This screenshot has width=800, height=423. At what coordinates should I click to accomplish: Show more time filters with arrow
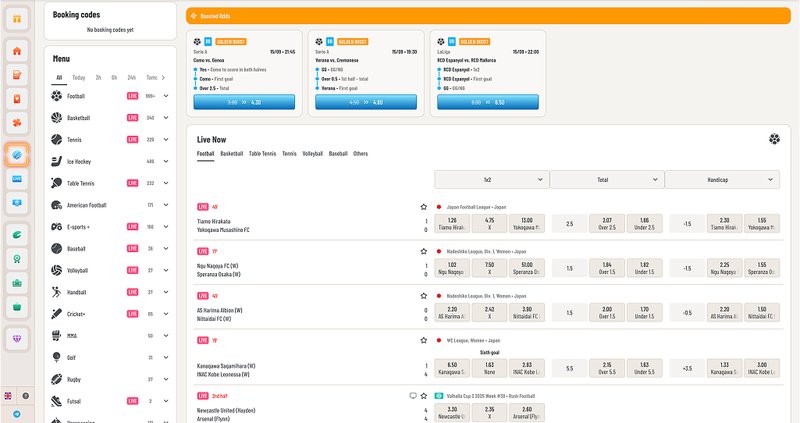pyautogui.click(x=163, y=78)
